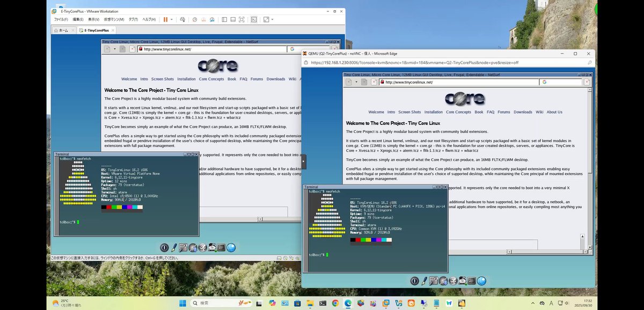This screenshot has width=644, height=310.
Task: Open File Explorer from the Windows taskbar
Action: pos(310,303)
